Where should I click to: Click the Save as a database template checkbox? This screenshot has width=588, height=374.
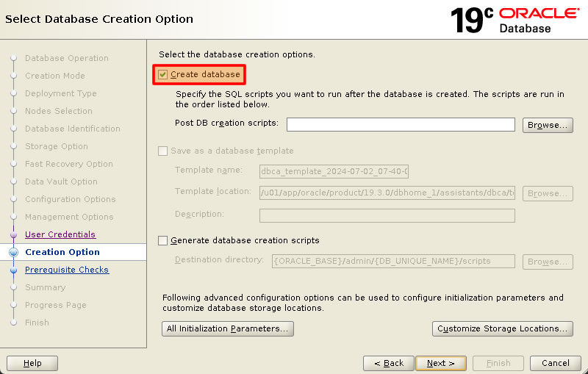[x=162, y=151]
